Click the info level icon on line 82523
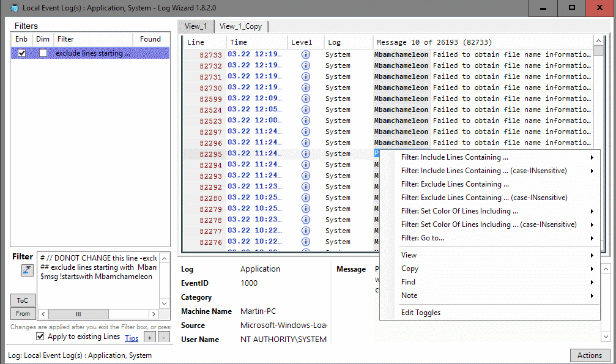The width and height of the screenshot is (616, 364). pos(306,121)
